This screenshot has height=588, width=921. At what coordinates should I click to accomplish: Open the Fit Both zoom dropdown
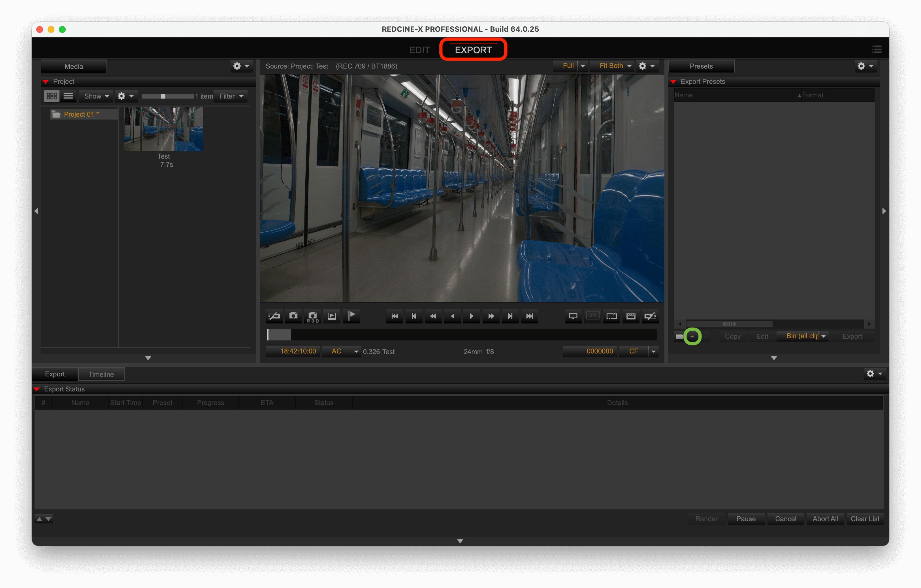[x=612, y=66]
